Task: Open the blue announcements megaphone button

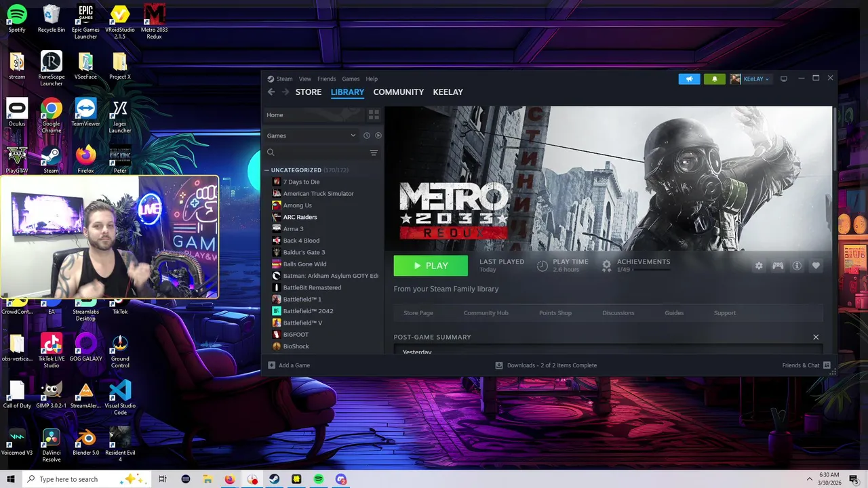Action: pyautogui.click(x=689, y=79)
